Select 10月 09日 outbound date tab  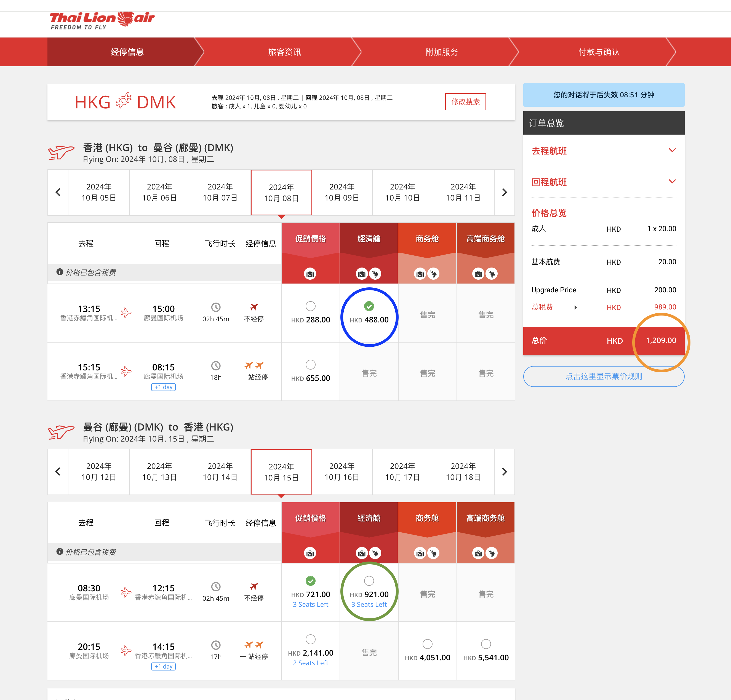(x=342, y=193)
